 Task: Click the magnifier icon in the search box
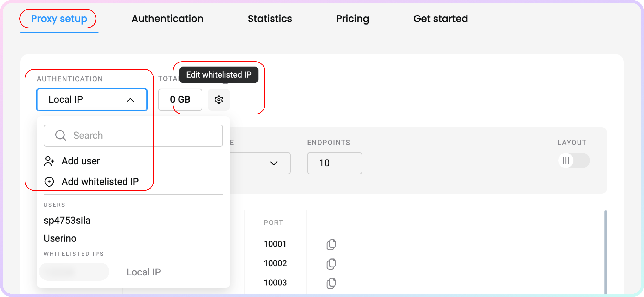[61, 135]
